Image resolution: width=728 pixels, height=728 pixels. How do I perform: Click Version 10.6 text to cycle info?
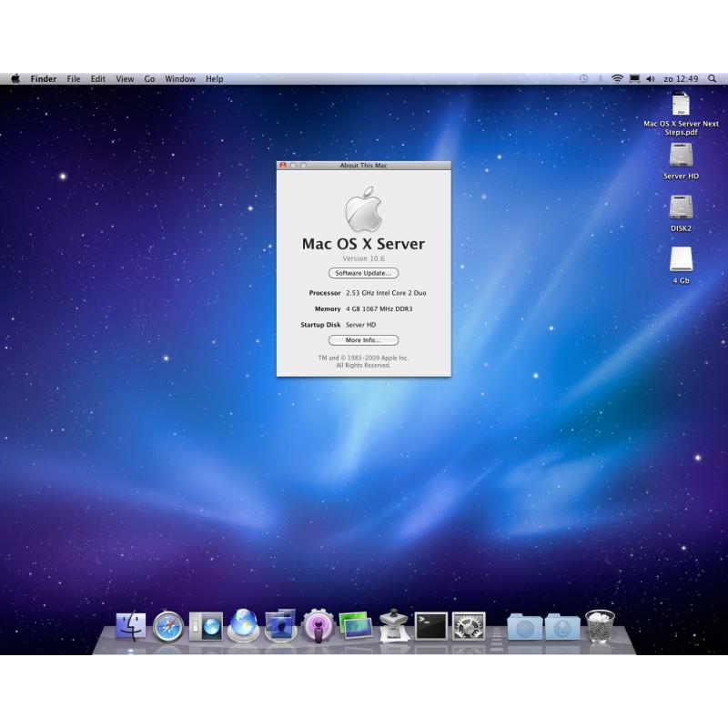coord(363,258)
